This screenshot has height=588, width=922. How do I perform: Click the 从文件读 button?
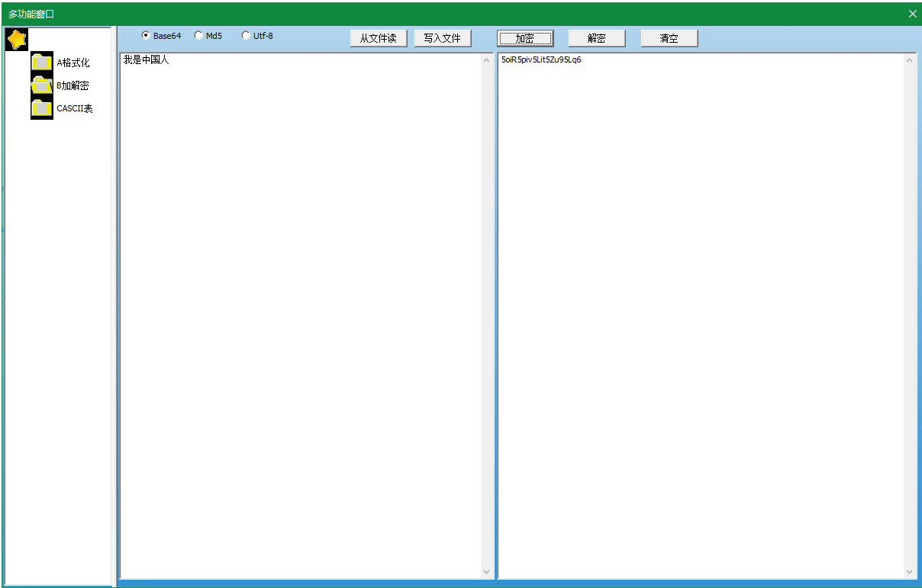pos(379,38)
